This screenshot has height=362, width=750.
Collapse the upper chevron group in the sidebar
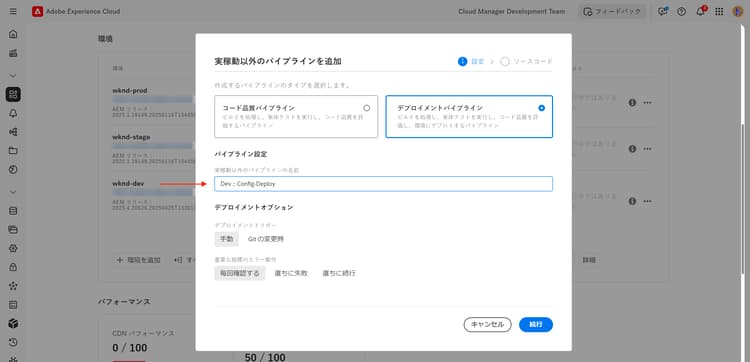tap(13, 76)
